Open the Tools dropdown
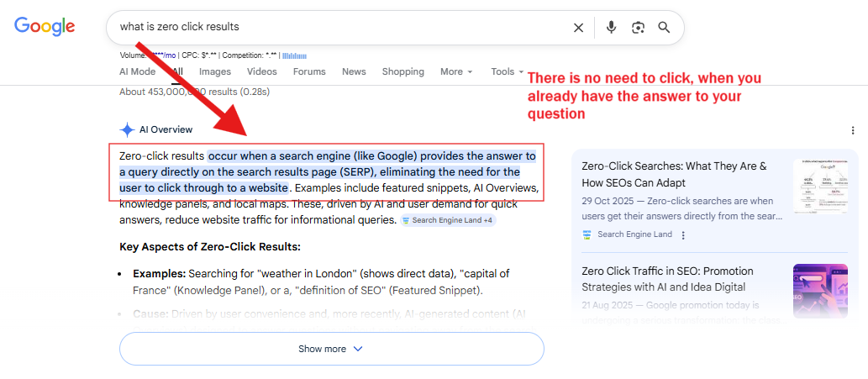This screenshot has width=868, height=379. click(x=507, y=71)
